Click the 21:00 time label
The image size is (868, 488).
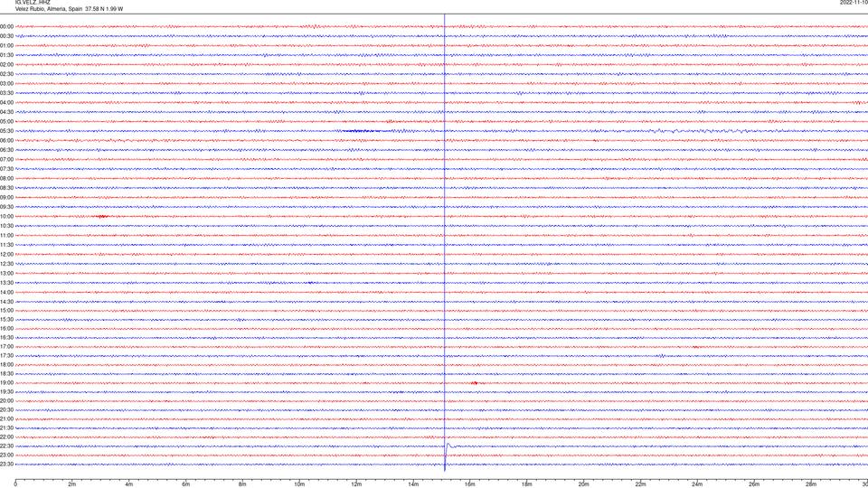(x=6, y=418)
